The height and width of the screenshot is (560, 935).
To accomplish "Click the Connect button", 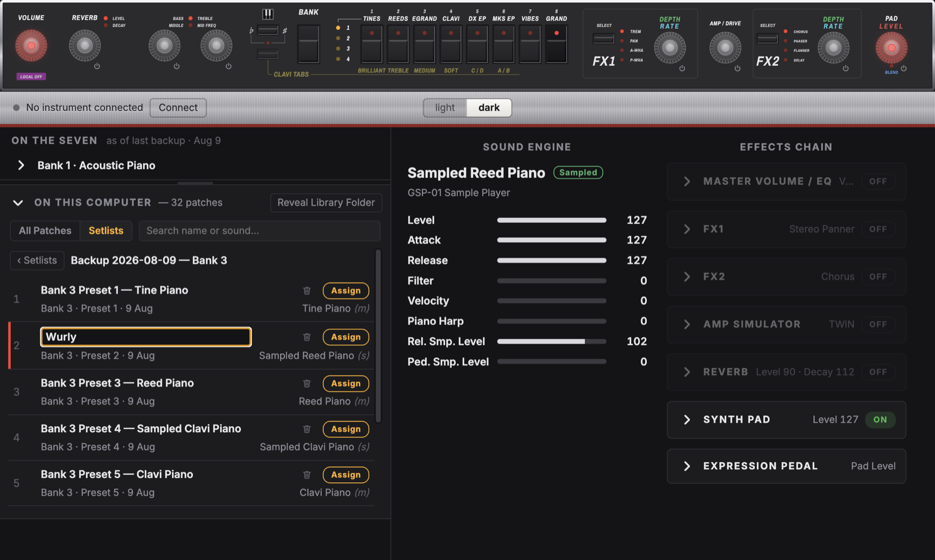I will click(178, 108).
